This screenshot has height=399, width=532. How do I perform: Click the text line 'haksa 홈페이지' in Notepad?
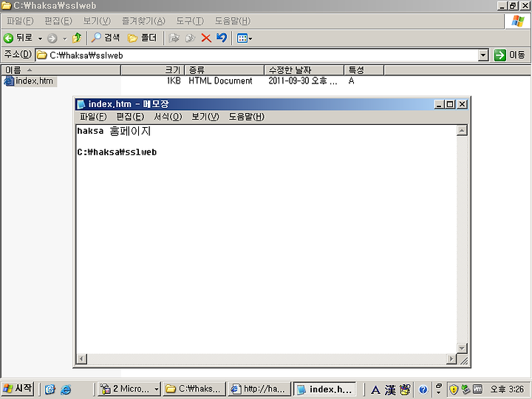pyautogui.click(x=114, y=131)
